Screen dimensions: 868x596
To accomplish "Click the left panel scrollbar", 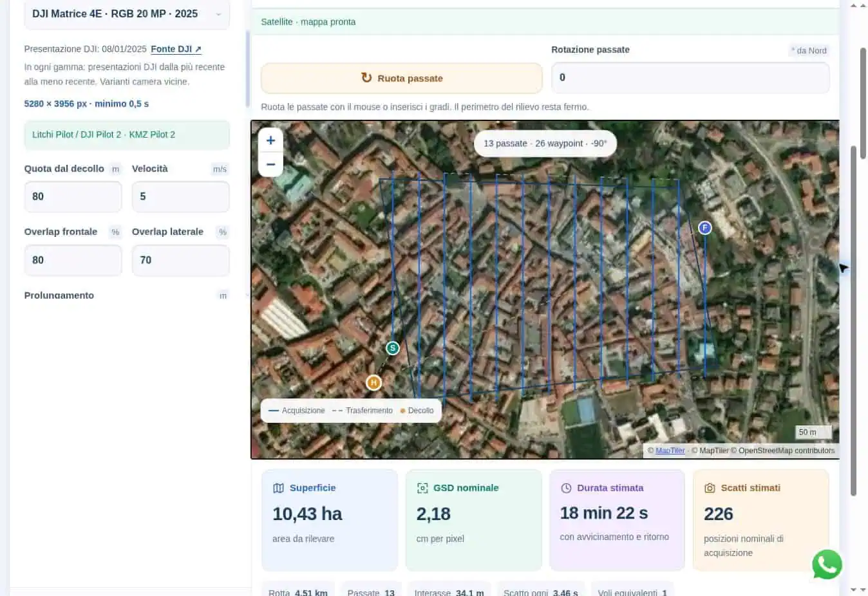I will click(x=248, y=69).
